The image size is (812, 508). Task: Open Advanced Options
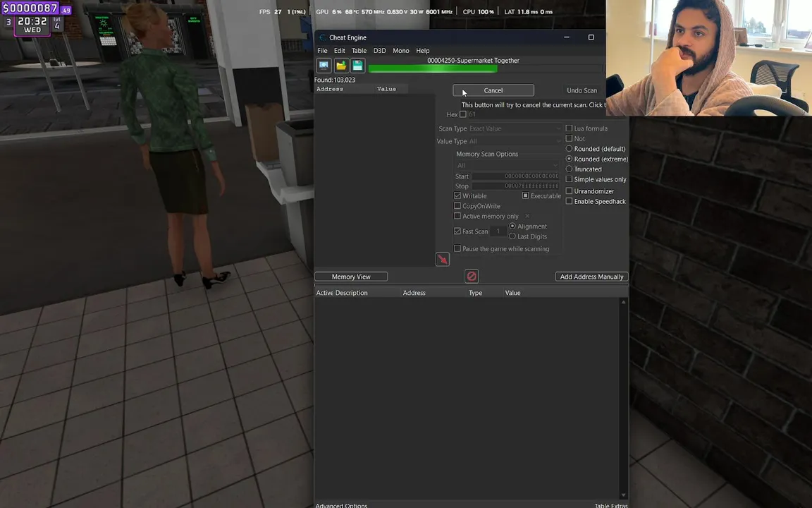(x=341, y=505)
